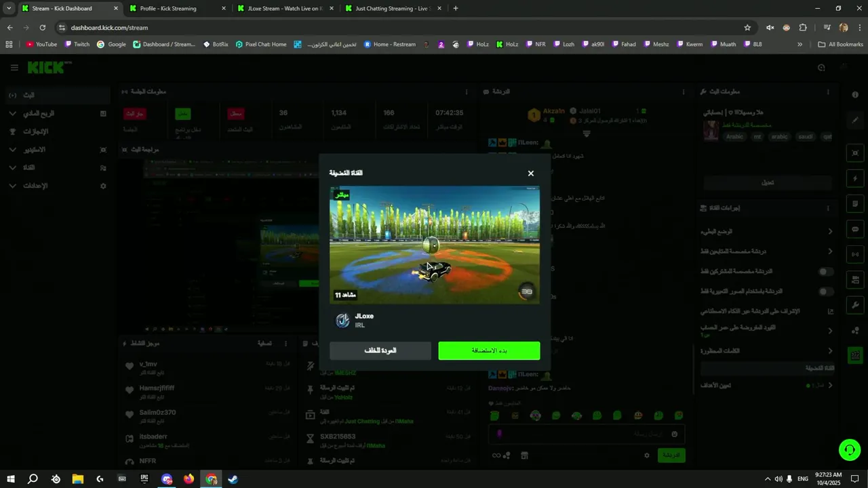This screenshot has height=488, width=868.
Task: Click the saudi tag chip
Action: pyautogui.click(x=805, y=136)
